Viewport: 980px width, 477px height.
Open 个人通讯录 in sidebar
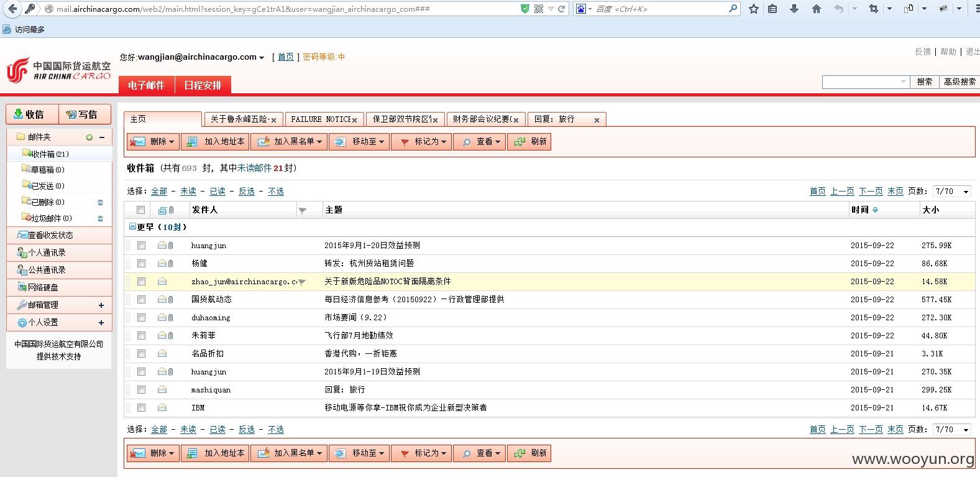click(x=47, y=252)
